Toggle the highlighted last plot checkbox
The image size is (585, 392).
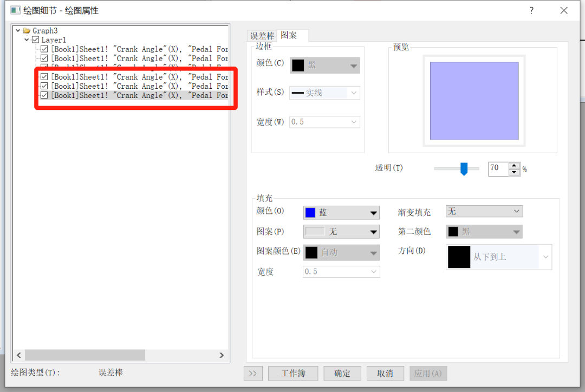click(44, 95)
